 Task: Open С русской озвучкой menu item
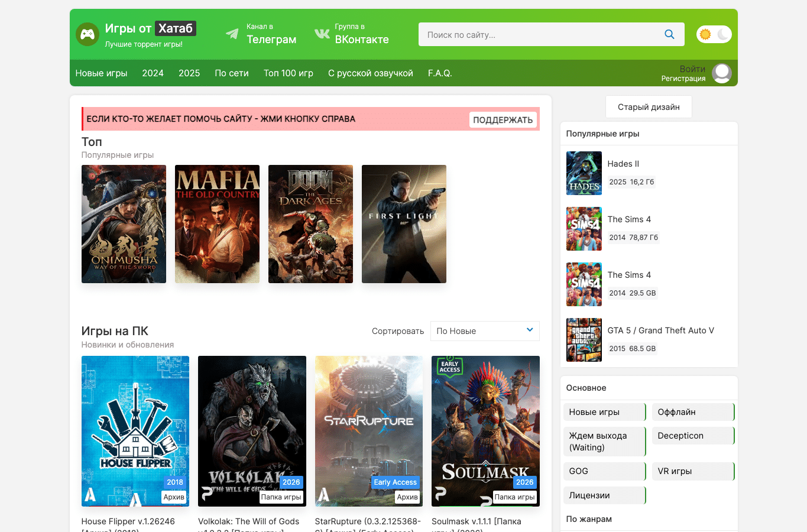371,73
